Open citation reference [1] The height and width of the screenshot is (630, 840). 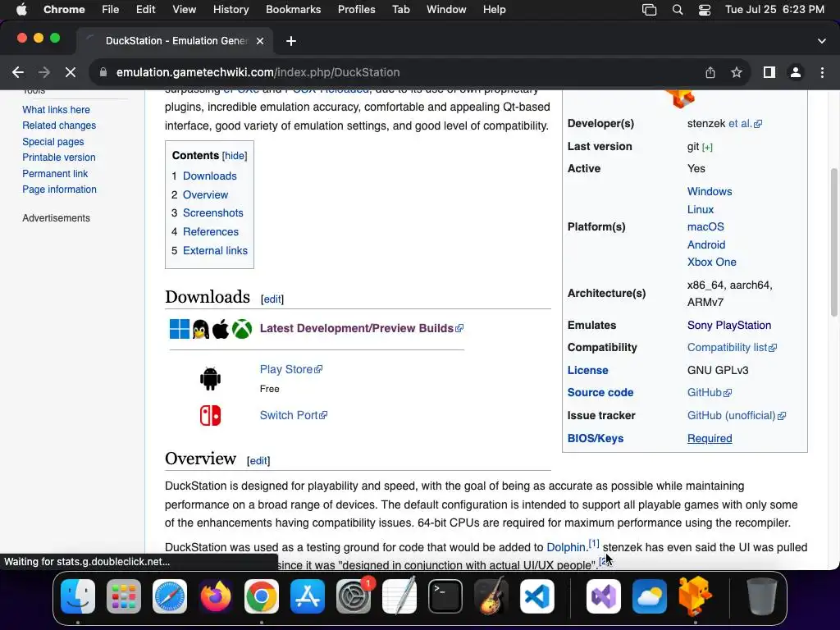(594, 543)
